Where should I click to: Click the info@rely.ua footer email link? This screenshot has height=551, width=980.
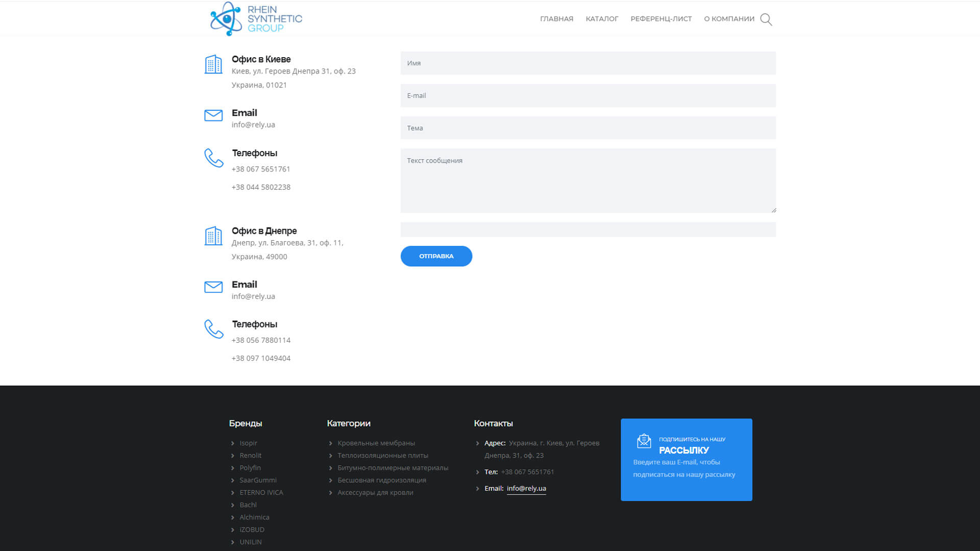(526, 488)
